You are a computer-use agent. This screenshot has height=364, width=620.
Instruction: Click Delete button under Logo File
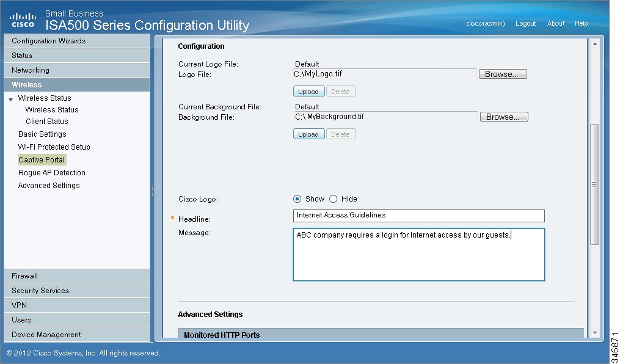coord(340,91)
